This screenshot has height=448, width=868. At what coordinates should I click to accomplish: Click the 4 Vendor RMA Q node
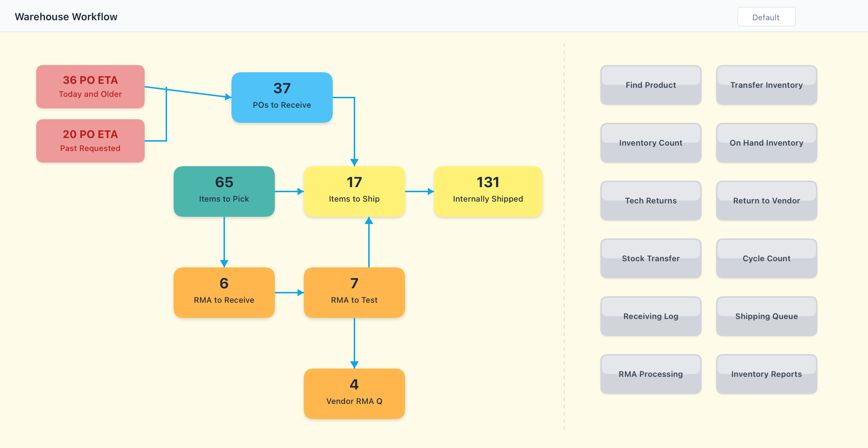coord(354,394)
